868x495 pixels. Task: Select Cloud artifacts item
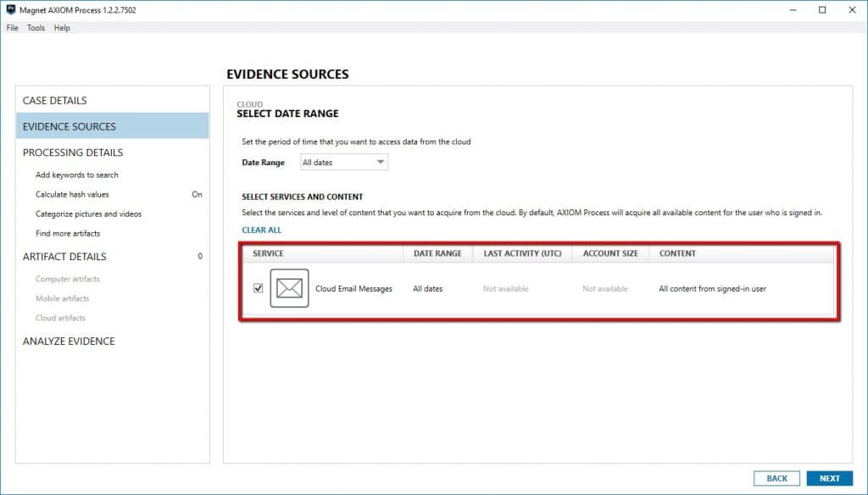(60, 318)
